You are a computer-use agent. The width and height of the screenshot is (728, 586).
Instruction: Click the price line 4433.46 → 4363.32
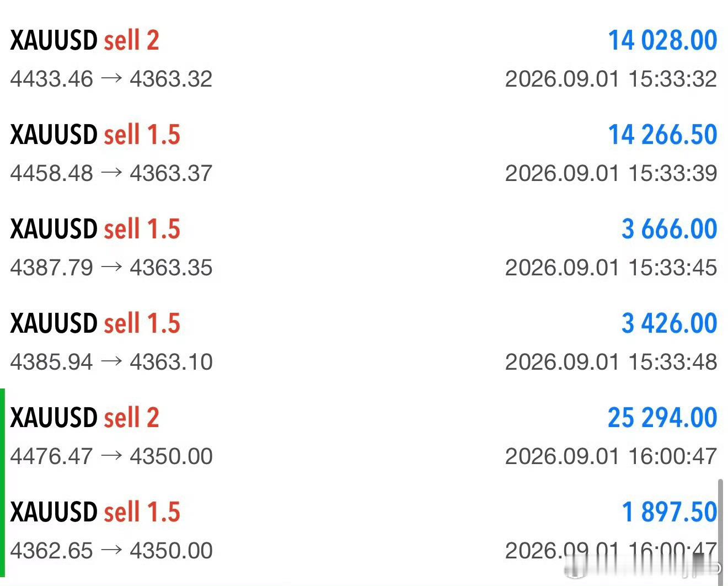pos(111,79)
